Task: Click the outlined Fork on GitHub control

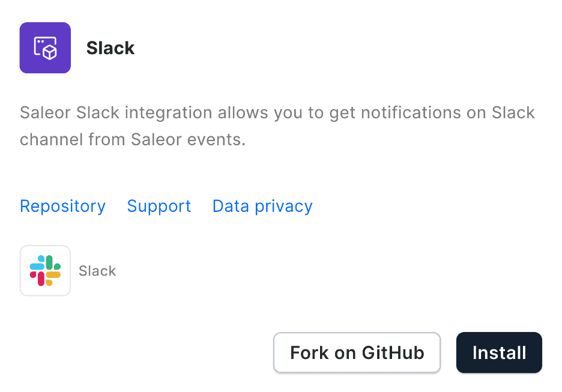Action: click(x=357, y=352)
